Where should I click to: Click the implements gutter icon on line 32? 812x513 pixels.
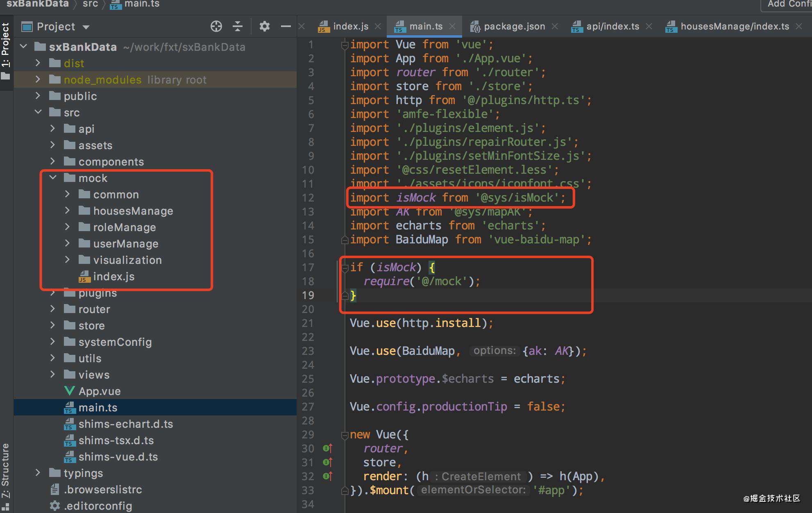[x=327, y=476]
